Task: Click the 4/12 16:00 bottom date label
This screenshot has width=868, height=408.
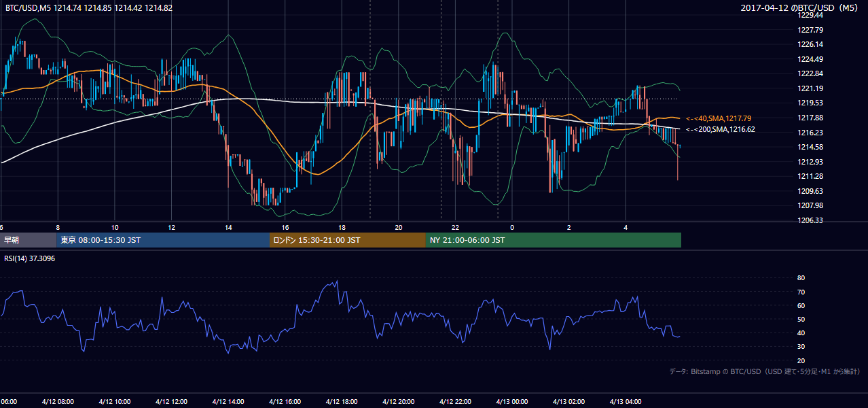Action: tap(285, 401)
